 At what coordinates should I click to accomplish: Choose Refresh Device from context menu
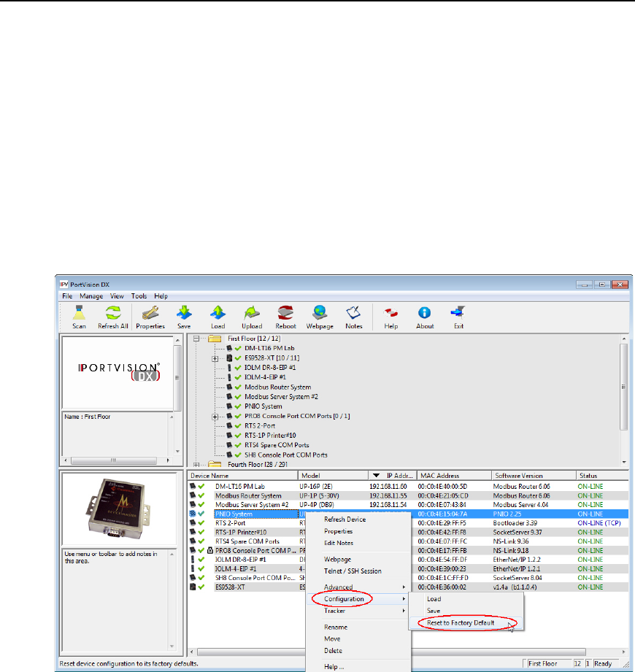click(345, 520)
